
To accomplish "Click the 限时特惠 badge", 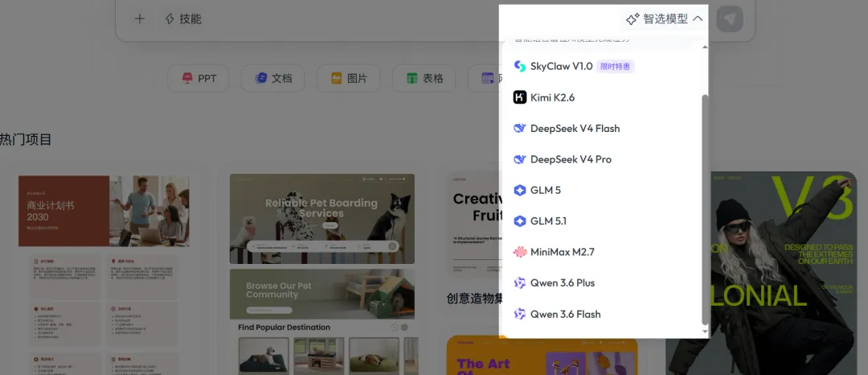I will tap(615, 67).
